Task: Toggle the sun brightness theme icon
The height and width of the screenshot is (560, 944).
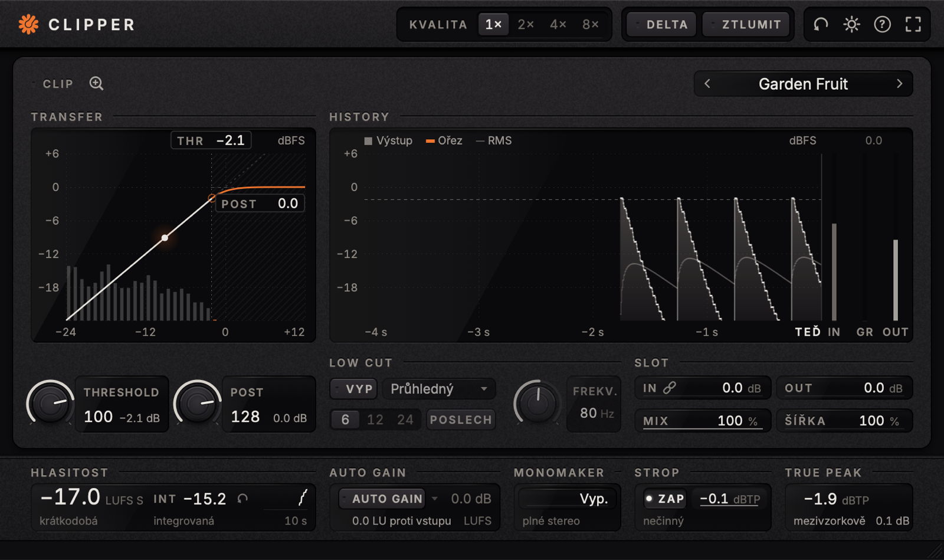Action: (x=851, y=24)
